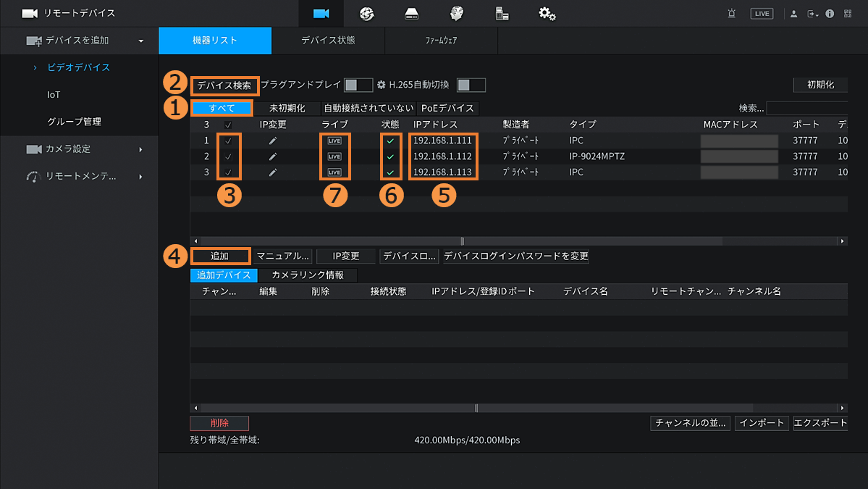This screenshot has height=489, width=868.
Task: Click the デバイス検索 button
Action: [x=224, y=85]
